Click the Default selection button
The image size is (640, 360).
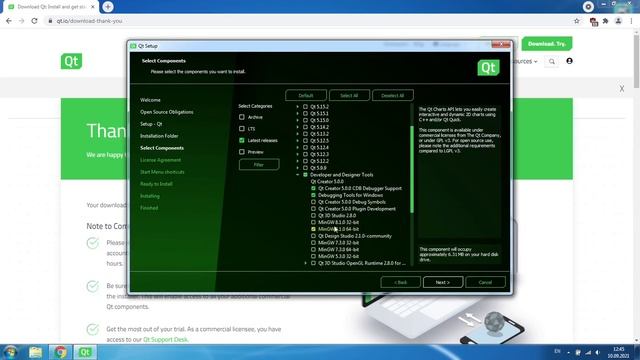[306, 96]
